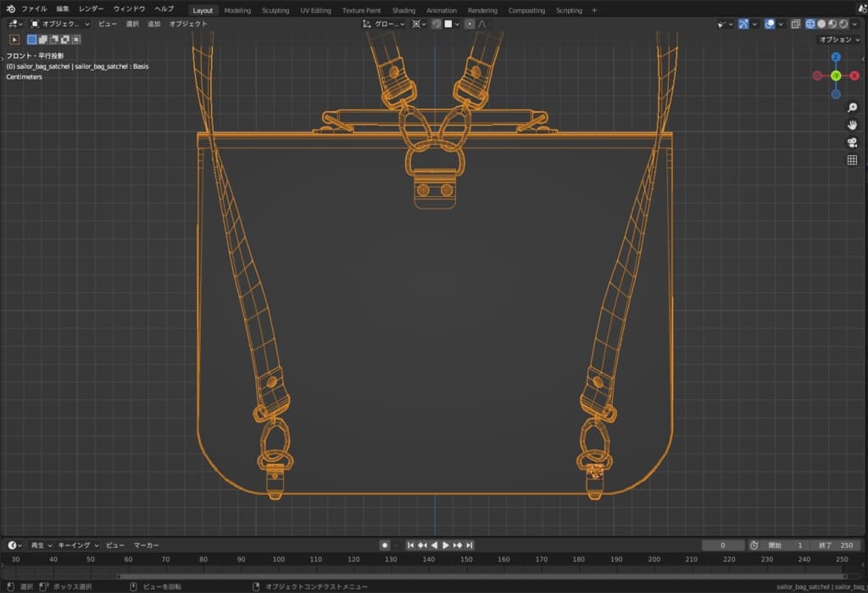Expand the オプション dropdown
Viewport: 868px width, 593px height.
coord(839,39)
